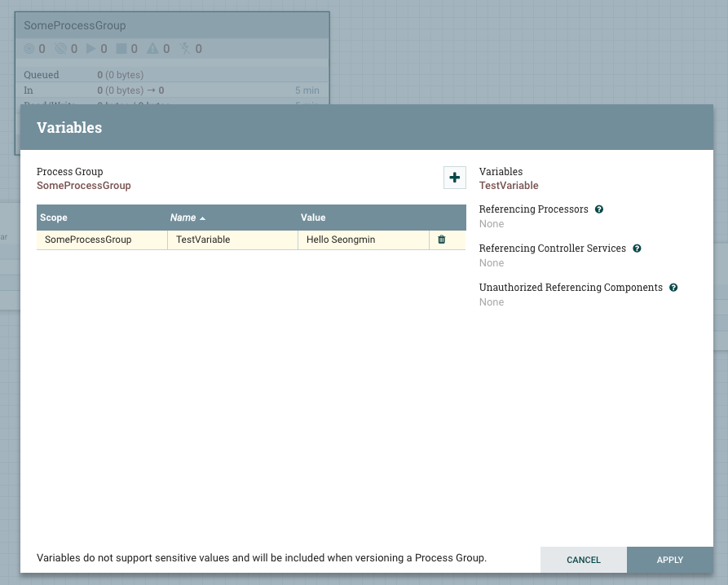This screenshot has width=728, height=585.
Task: Click TestVariable under the Variables heading
Action: point(509,186)
